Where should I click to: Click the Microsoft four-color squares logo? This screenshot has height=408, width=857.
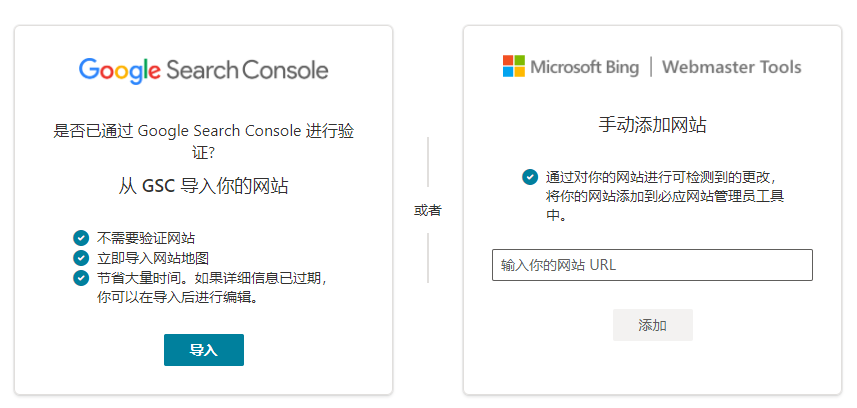(x=514, y=66)
